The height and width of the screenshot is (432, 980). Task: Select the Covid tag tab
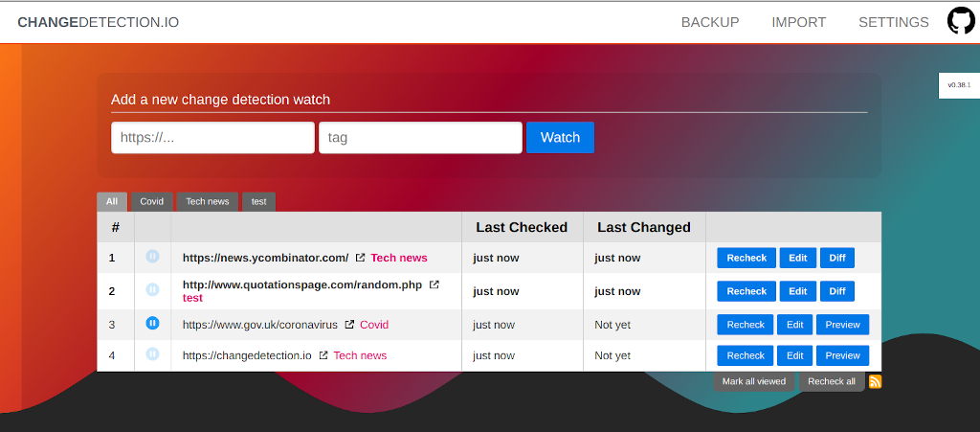coord(151,201)
